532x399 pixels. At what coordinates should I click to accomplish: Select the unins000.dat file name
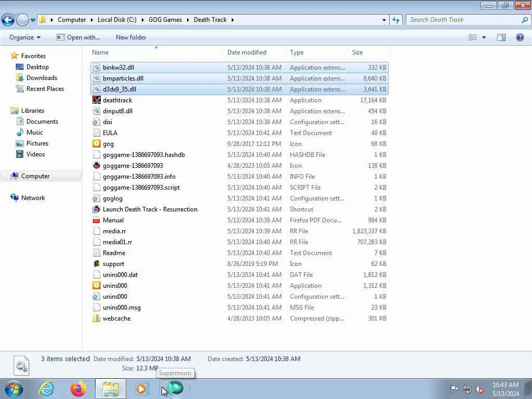tap(120, 274)
